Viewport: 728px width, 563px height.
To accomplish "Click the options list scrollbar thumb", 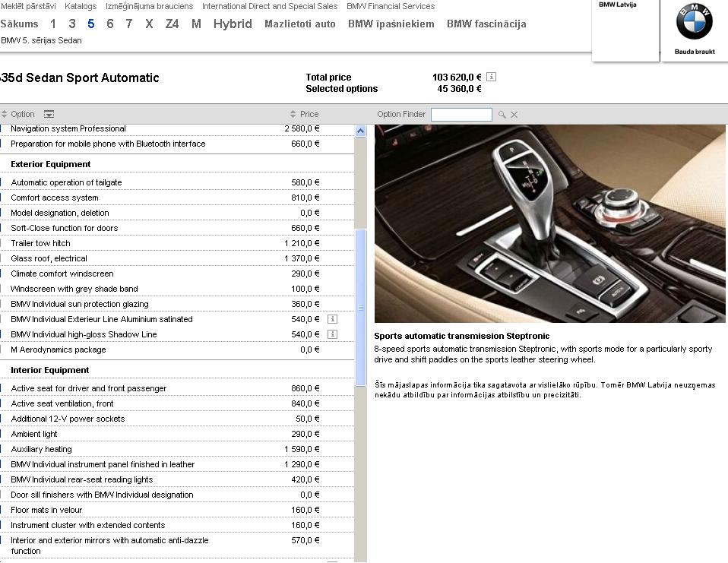I will coord(360,307).
